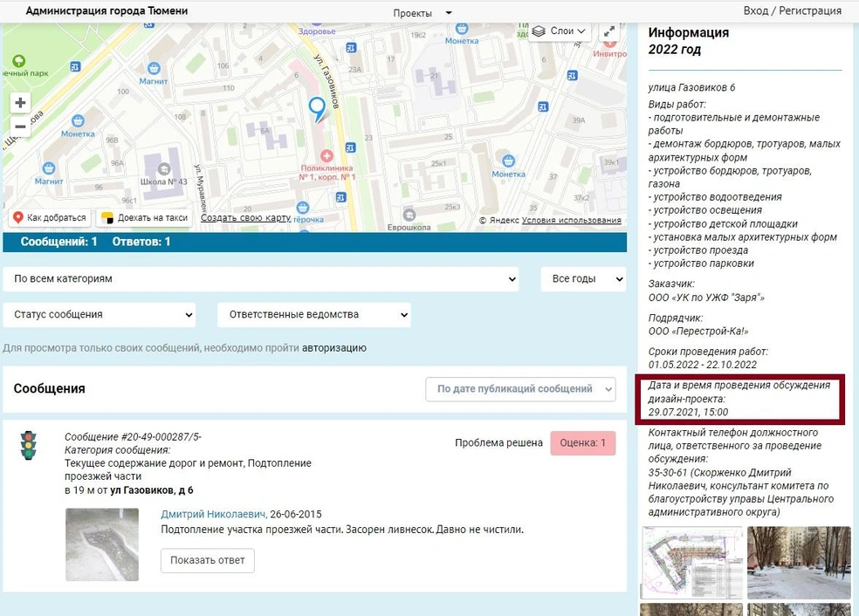
Task: Click the Поликлиника №1 red cross marker
Action: [326, 156]
